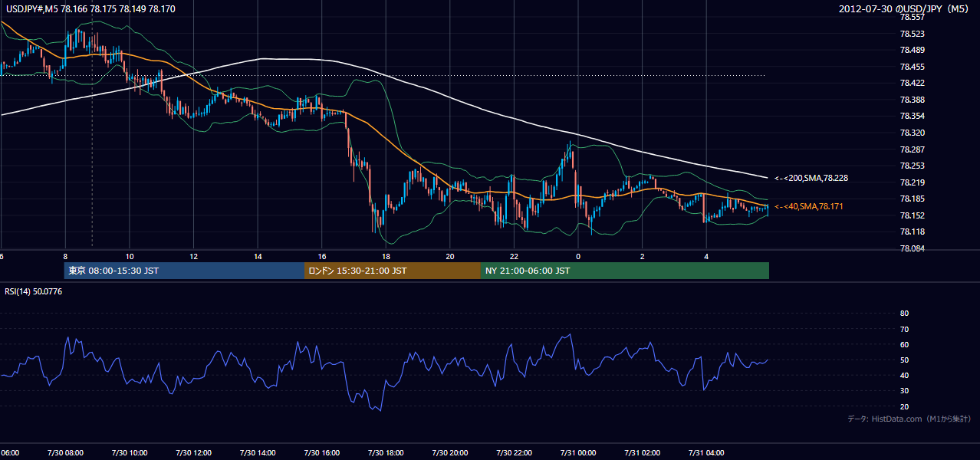
Task: Click the 7/30 16:00 time label
Action: coord(321,452)
